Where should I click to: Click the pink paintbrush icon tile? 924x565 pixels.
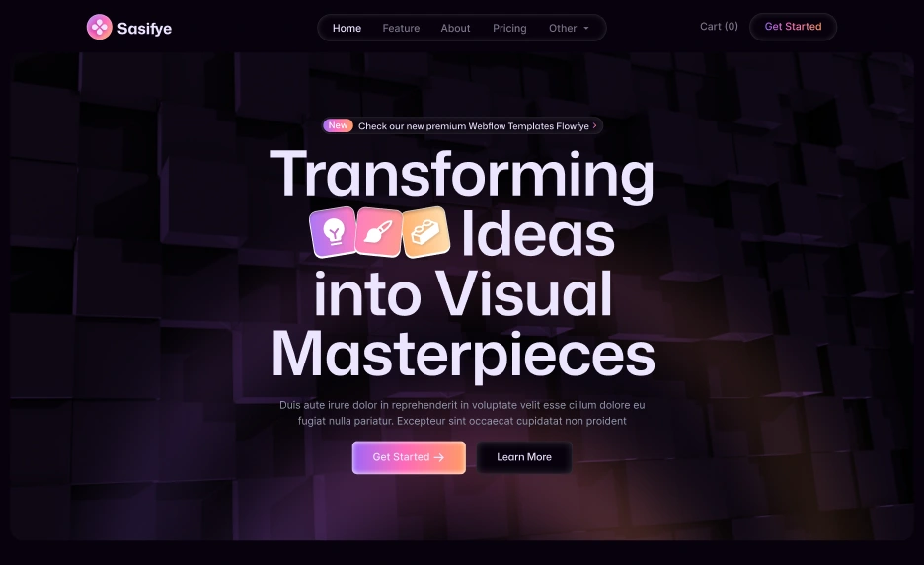pyautogui.click(x=379, y=232)
